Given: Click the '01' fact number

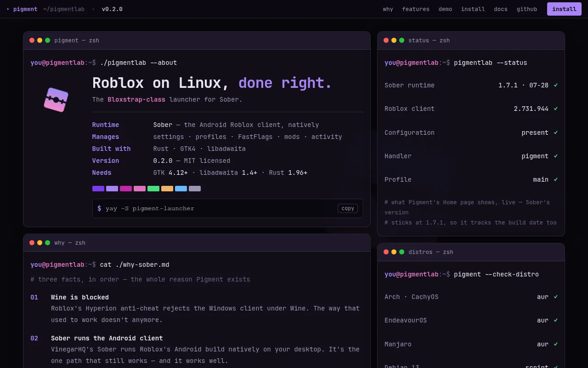Looking at the screenshot, I should pos(34,297).
